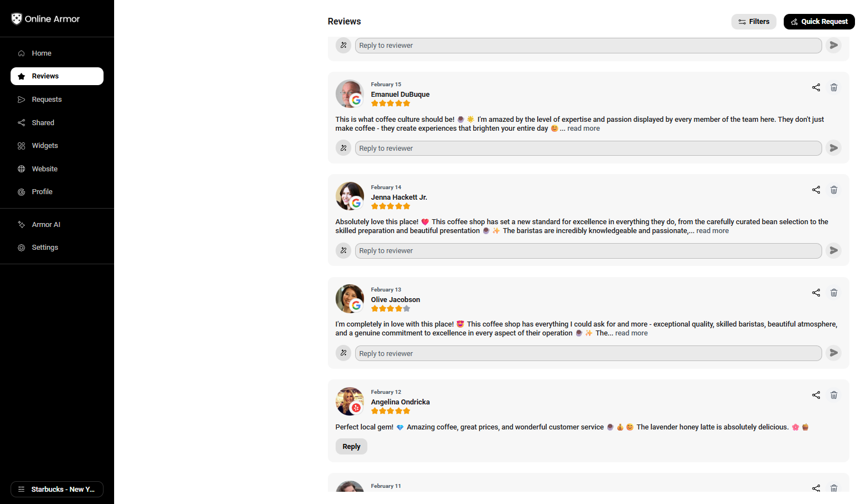Select the Requests icon in the sidebar
This screenshot has width=865, height=504.
(21, 99)
